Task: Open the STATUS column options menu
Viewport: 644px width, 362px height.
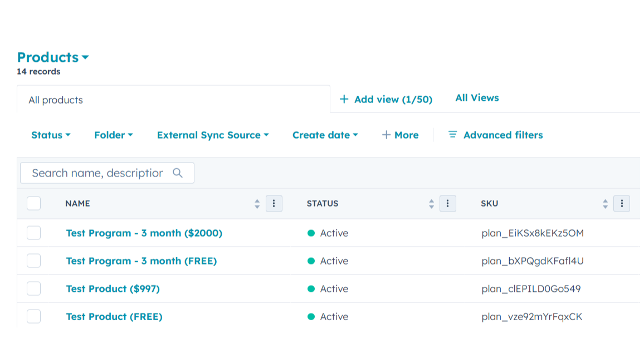Action: (x=448, y=203)
